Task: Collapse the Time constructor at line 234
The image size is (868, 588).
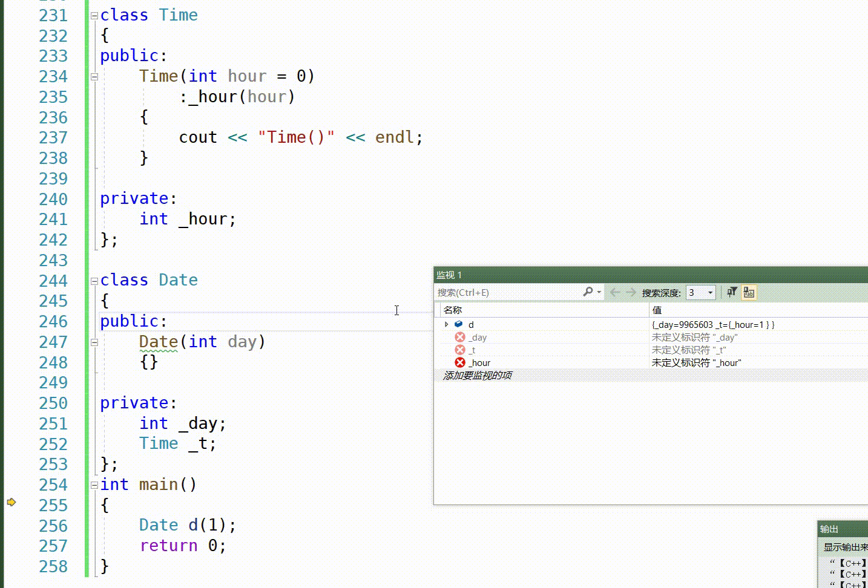Action: pyautogui.click(x=94, y=77)
